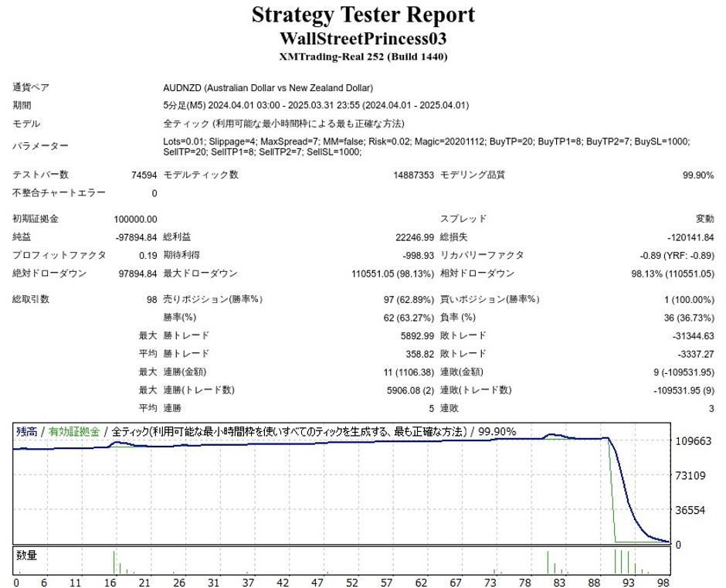Viewport: 726px width, 588px height.
Task: Select max consecutive profit 5906.08 (2)
Action: (410, 391)
